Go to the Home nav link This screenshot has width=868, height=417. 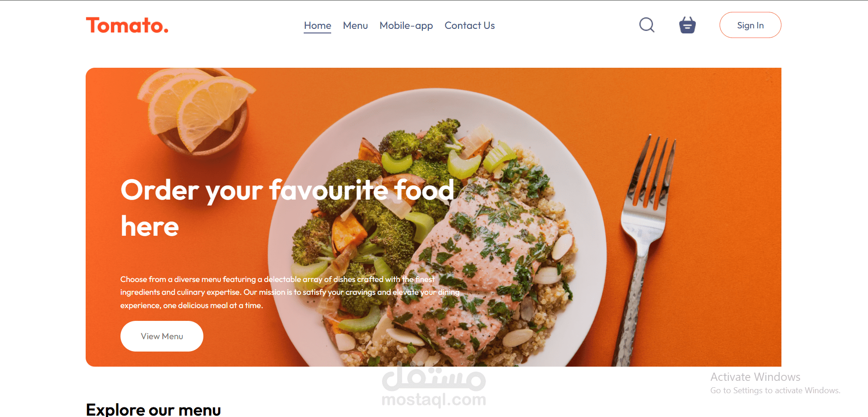tap(317, 26)
